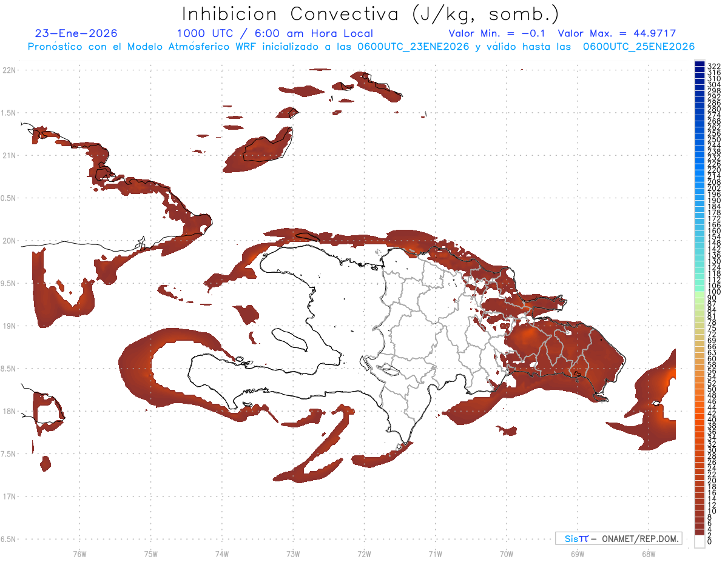The width and height of the screenshot is (728, 562).
Task: Click the '68W' longitude label
Action: tap(648, 554)
